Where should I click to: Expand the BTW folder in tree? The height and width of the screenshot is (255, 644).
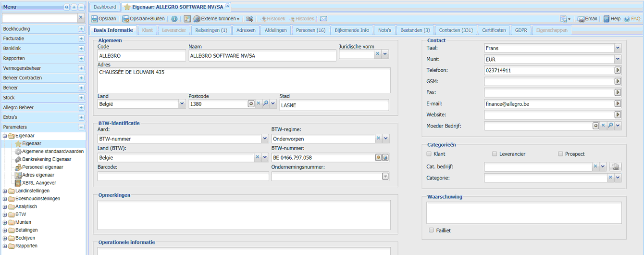pos(5,215)
